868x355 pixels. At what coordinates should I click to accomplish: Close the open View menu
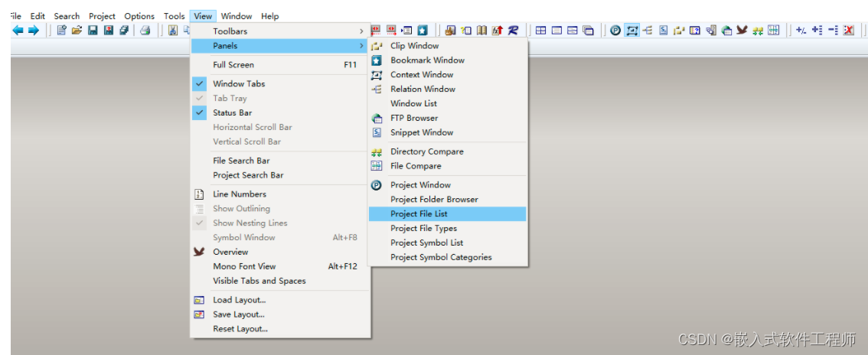(203, 16)
